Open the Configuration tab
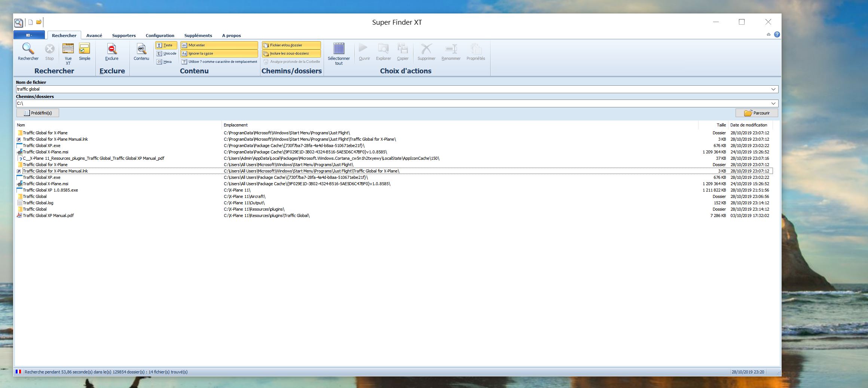868x388 pixels. point(160,36)
